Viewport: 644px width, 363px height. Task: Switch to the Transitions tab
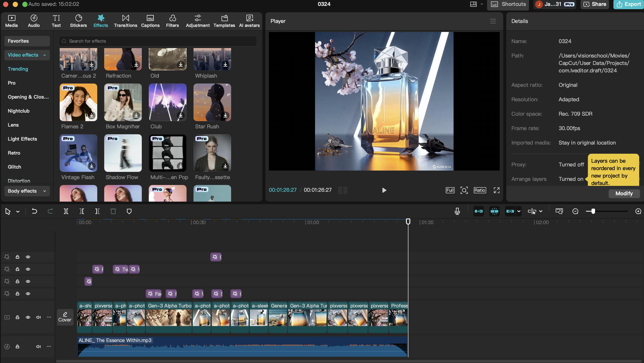coord(125,21)
